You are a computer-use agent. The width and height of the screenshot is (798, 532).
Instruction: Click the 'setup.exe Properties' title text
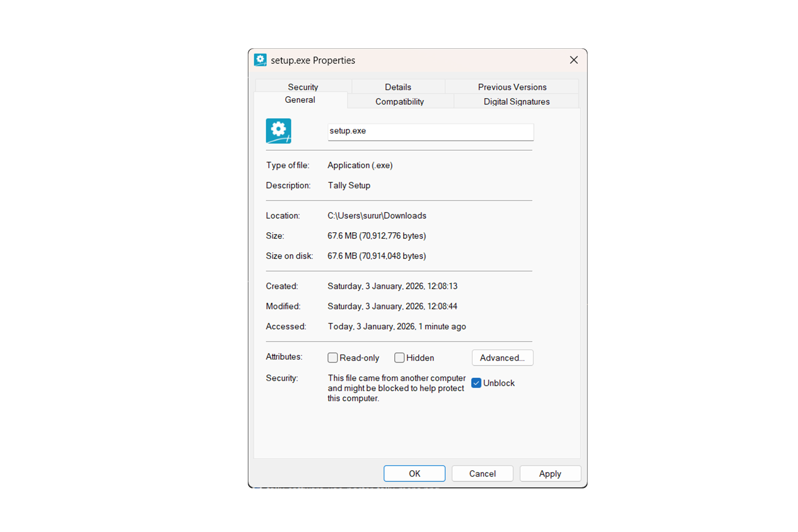(x=313, y=60)
